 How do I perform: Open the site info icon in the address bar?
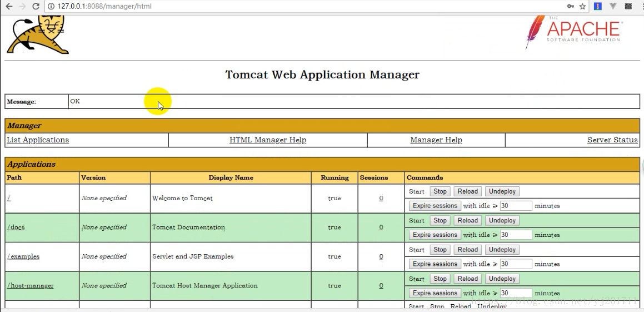[51, 6]
